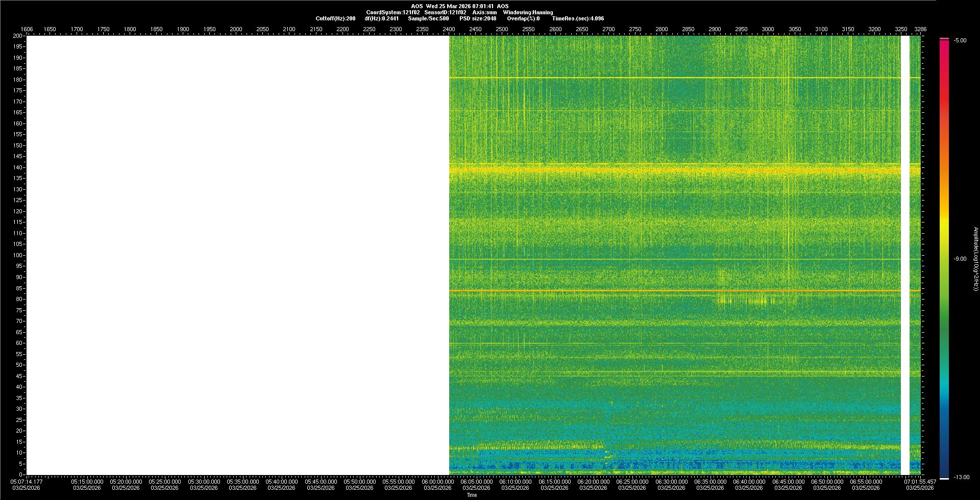Click the white data gap near 3250

coord(905,255)
